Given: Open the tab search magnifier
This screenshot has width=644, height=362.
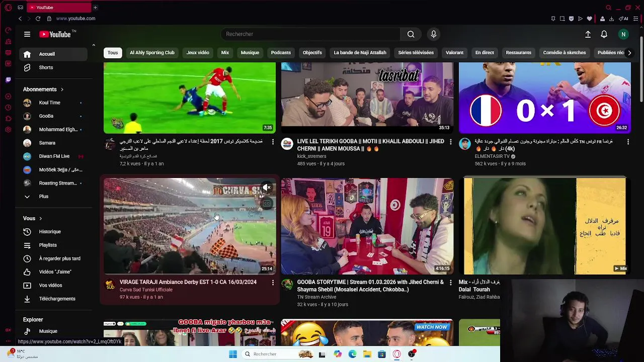Looking at the screenshot, I should pyautogui.click(x=608, y=8).
